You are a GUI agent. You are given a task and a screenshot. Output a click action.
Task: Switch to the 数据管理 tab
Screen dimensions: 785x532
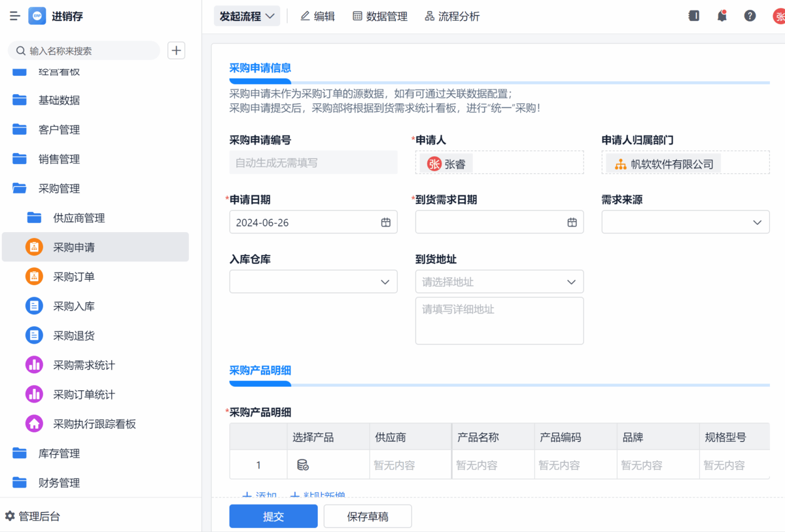pos(379,16)
